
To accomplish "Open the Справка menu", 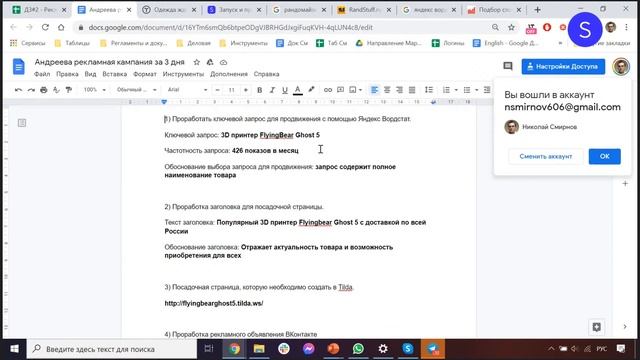I will 267,74.
